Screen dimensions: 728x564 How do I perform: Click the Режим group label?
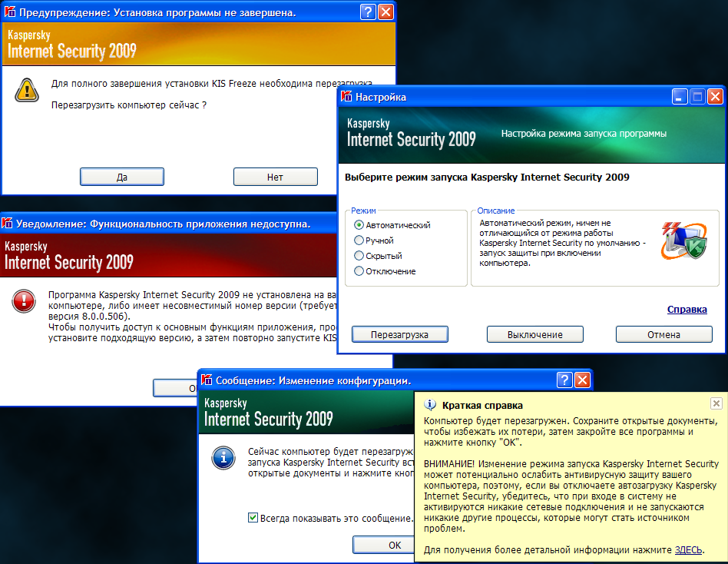click(363, 211)
